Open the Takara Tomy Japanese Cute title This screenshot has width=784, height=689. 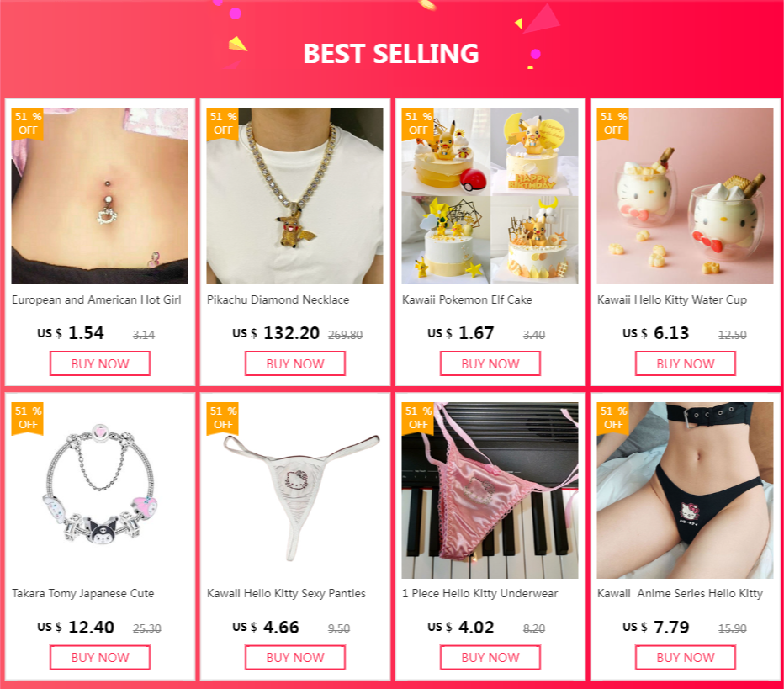(x=83, y=593)
